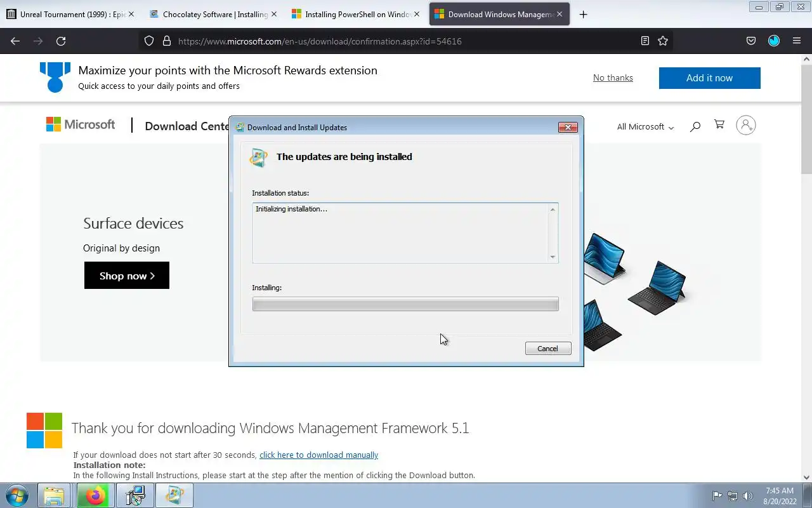Close the Unreal Tournament tab
Image resolution: width=812 pixels, height=508 pixels.
[131, 14]
